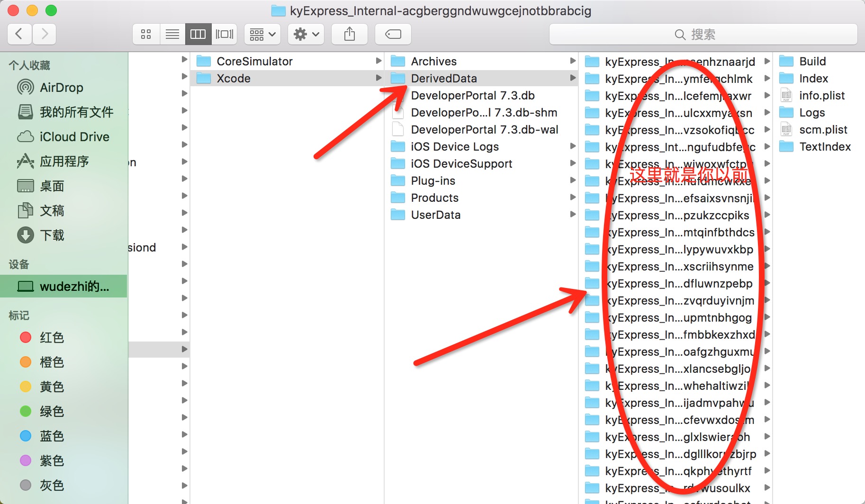Select the info.plist file

tap(820, 95)
